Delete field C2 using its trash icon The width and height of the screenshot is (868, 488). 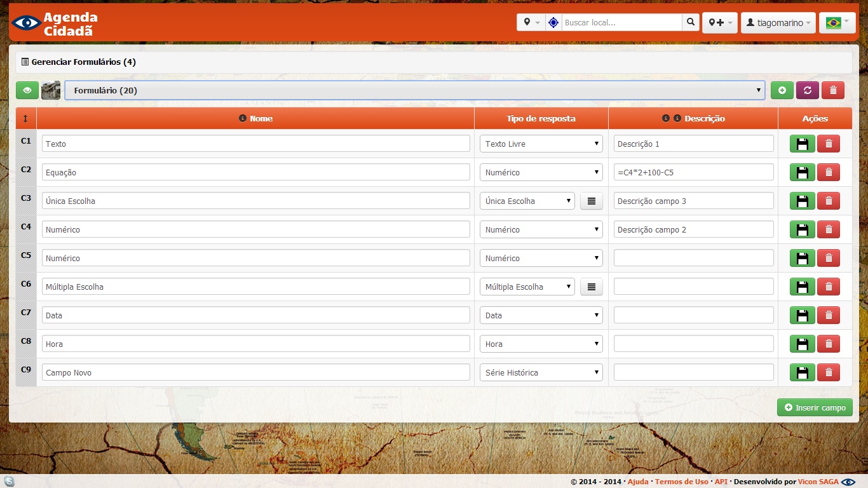point(828,172)
